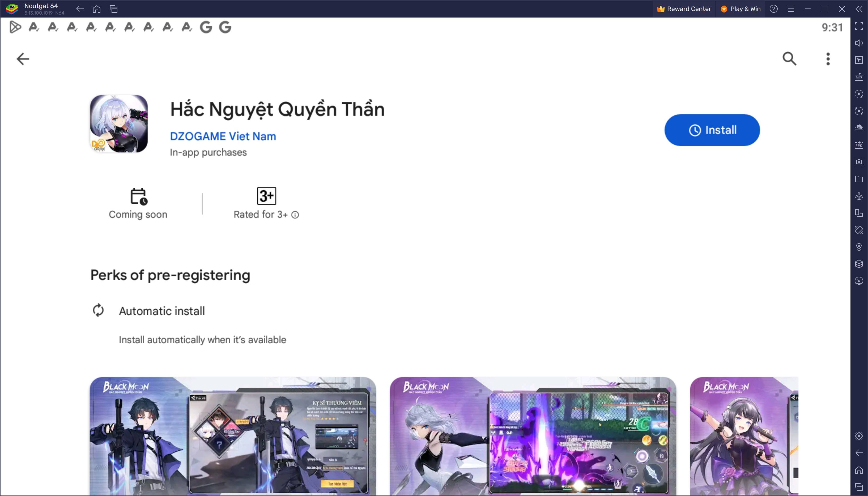Open the multi-instance manager sidebar icon
The image size is (868, 496).
click(x=859, y=213)
